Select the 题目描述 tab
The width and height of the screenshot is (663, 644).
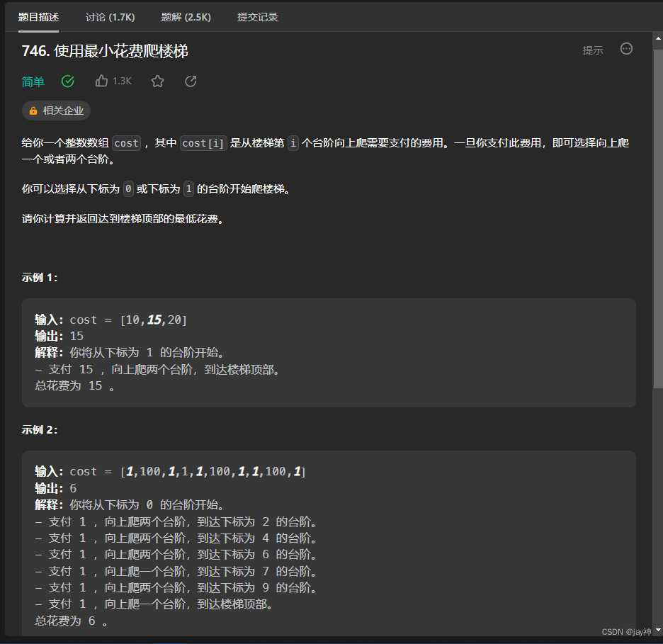point(38,16)
